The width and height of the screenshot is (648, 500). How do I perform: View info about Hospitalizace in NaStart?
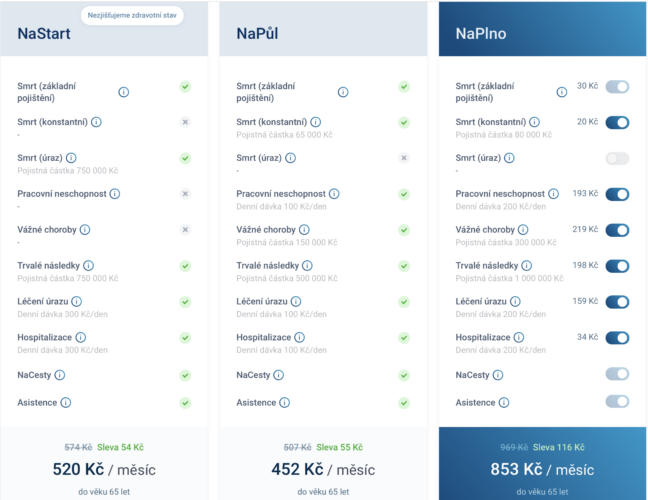click(81, 337)
